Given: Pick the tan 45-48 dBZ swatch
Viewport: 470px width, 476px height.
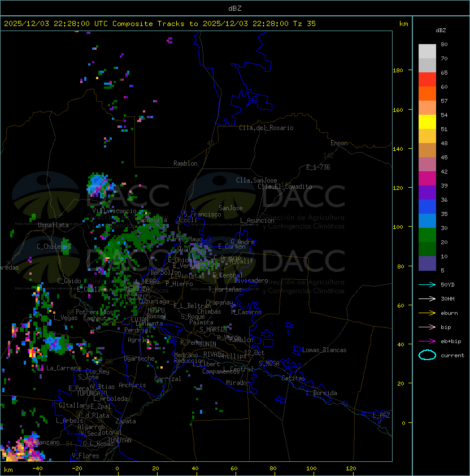Looking at the screenshot, I should [427, 150].
